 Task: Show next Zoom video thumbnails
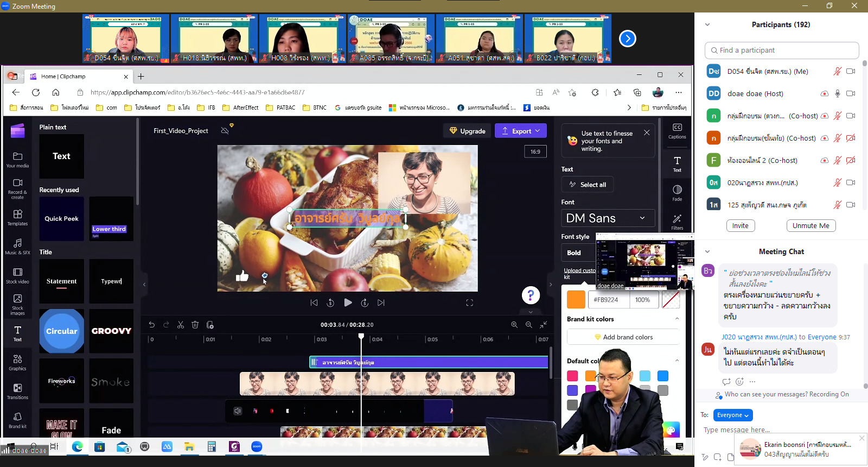(628, 39)
